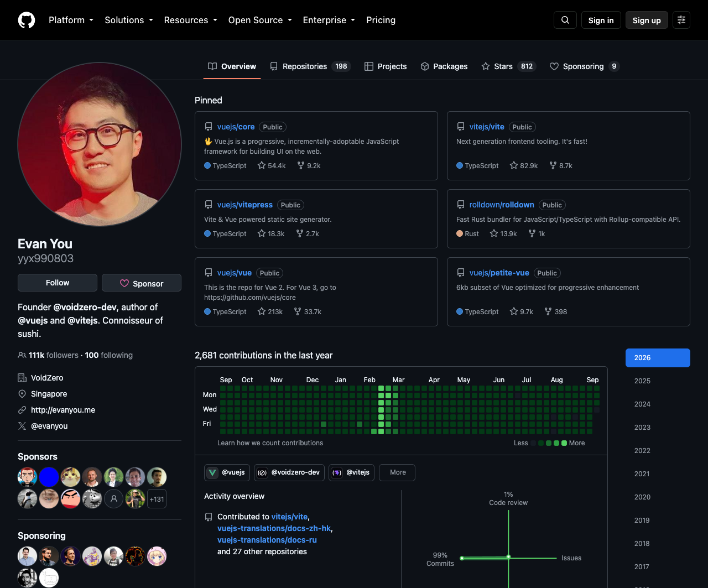
Task: Open the vuejs/core repository link
Action: [236, 127]
